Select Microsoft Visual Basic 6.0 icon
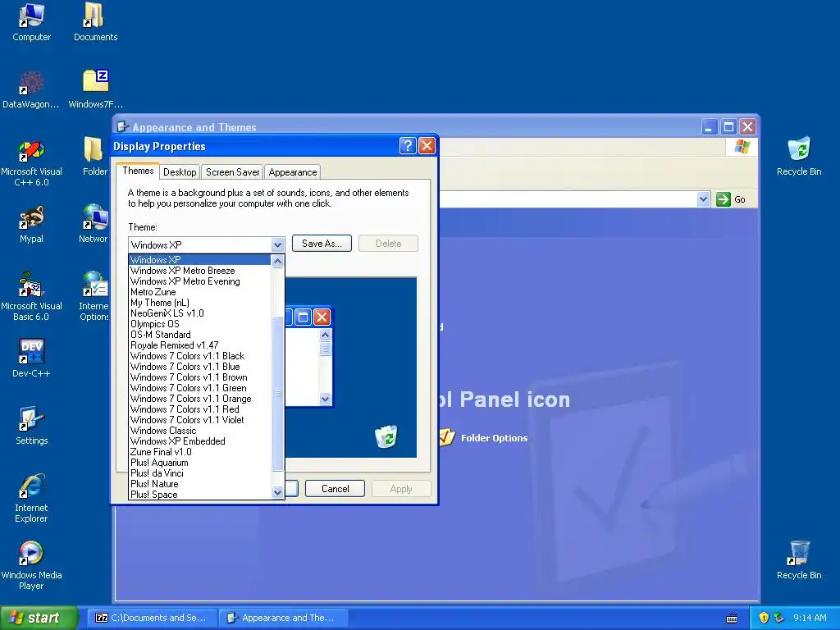The height and width of the screenshot is (630, 840). 31,297
